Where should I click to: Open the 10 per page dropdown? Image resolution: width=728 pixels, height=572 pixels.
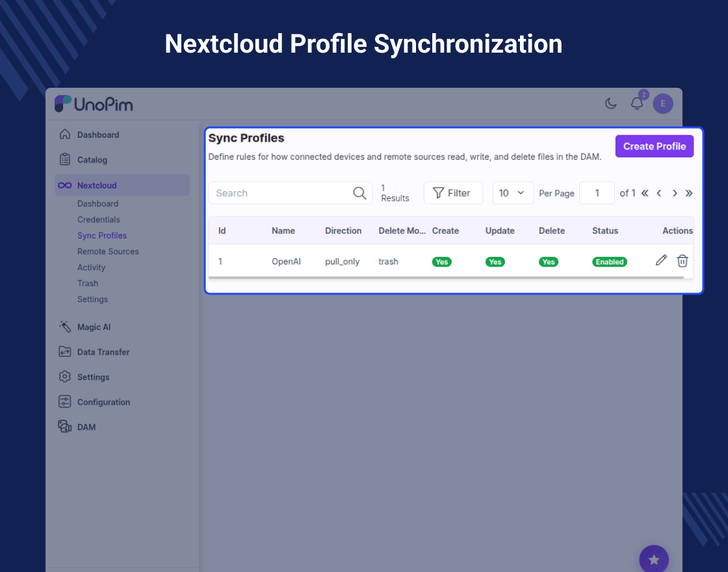(513, 192)
